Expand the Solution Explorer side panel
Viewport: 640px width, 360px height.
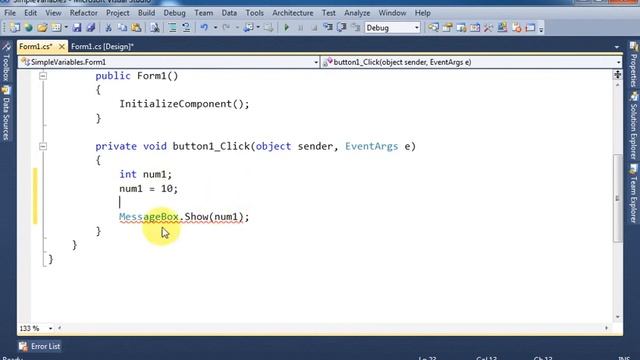[633, 126]
